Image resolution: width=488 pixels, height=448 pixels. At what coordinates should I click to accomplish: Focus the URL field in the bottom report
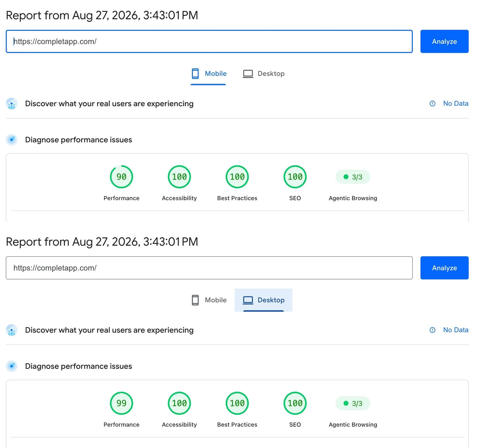point(209,268)
